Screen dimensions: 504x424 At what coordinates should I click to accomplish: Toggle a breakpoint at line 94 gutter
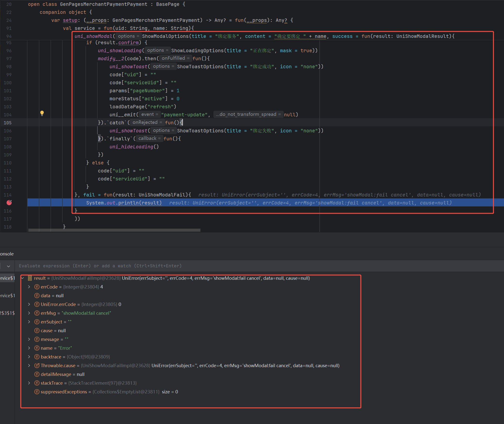click(x=9, y=36)
